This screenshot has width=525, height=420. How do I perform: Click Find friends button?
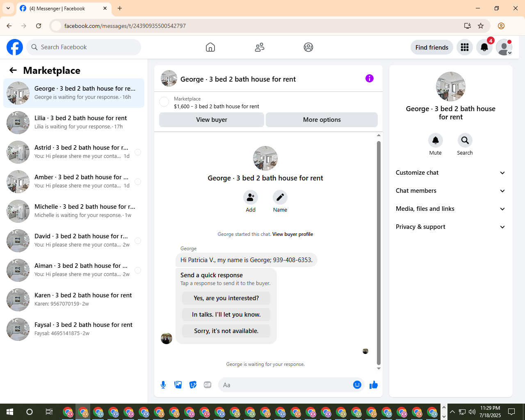(x=432, y=47)
